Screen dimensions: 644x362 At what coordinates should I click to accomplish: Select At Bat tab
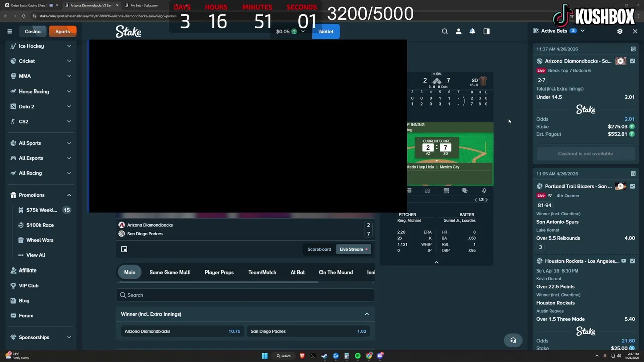(298, 273)
